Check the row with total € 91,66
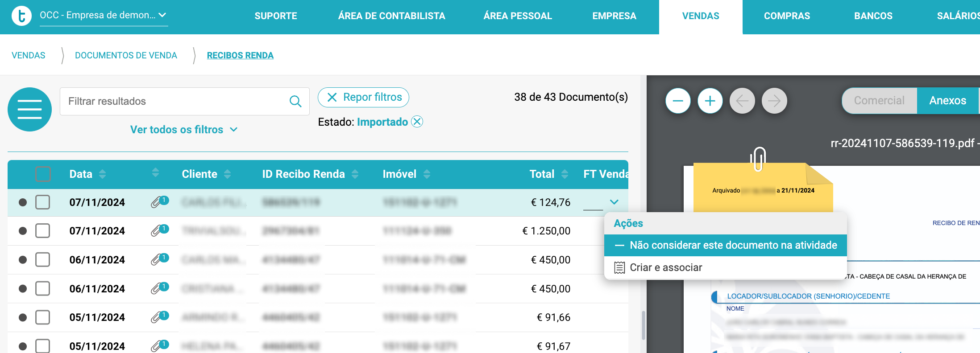 (43, 317)
